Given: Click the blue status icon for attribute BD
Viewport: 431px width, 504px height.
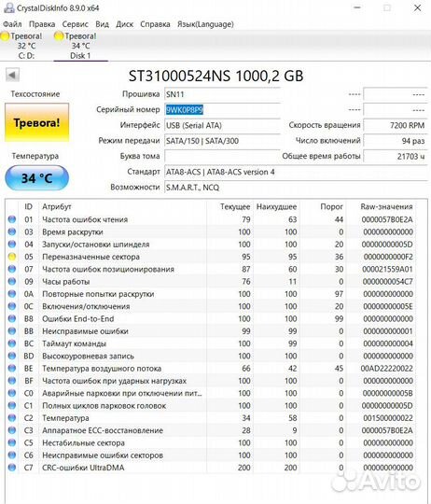Looking at the screenshot, I should 12,356.
